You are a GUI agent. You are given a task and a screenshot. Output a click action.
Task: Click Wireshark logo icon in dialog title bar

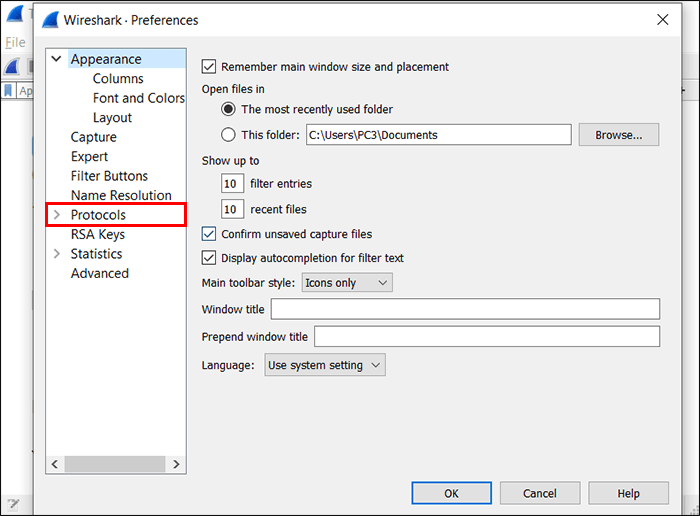point(50,20)
